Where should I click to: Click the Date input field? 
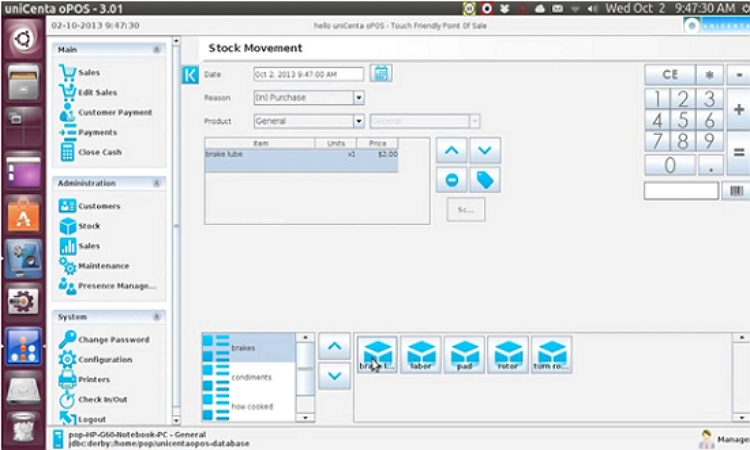point(309,74)
